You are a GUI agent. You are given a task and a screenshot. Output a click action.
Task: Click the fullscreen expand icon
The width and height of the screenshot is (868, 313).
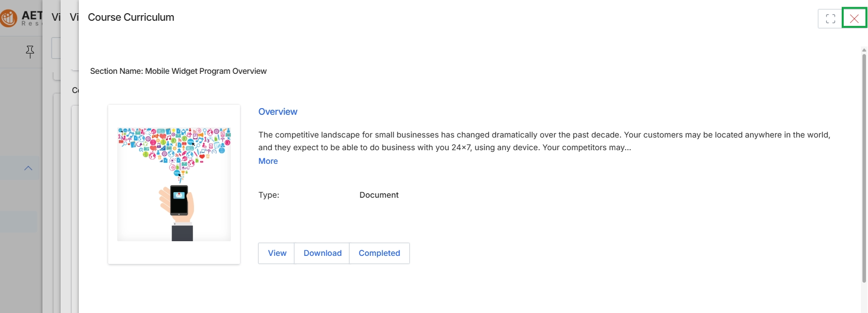830,19
